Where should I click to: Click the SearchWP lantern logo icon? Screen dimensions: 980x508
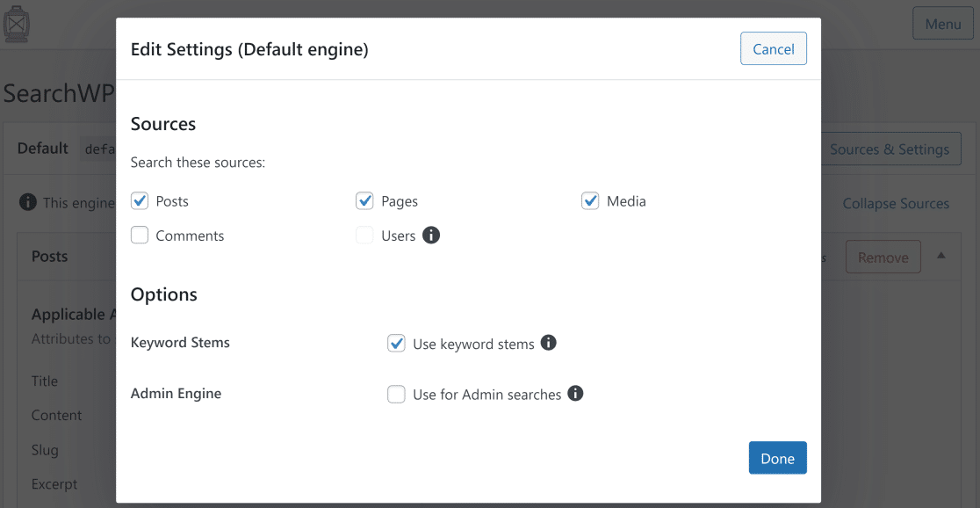(16, 24)
